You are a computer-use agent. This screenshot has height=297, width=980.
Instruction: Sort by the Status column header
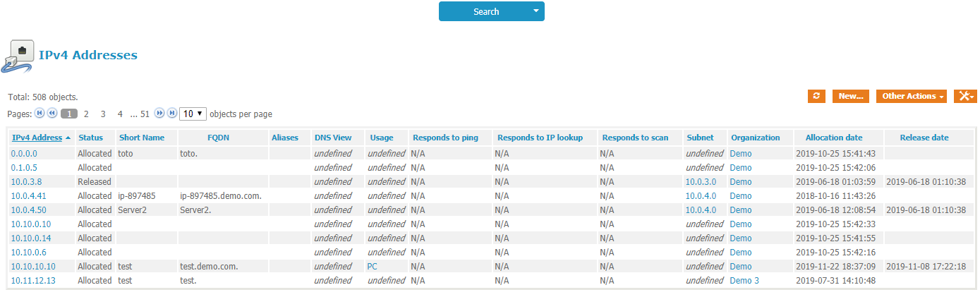pyautogui.click(x=90, y=138)
